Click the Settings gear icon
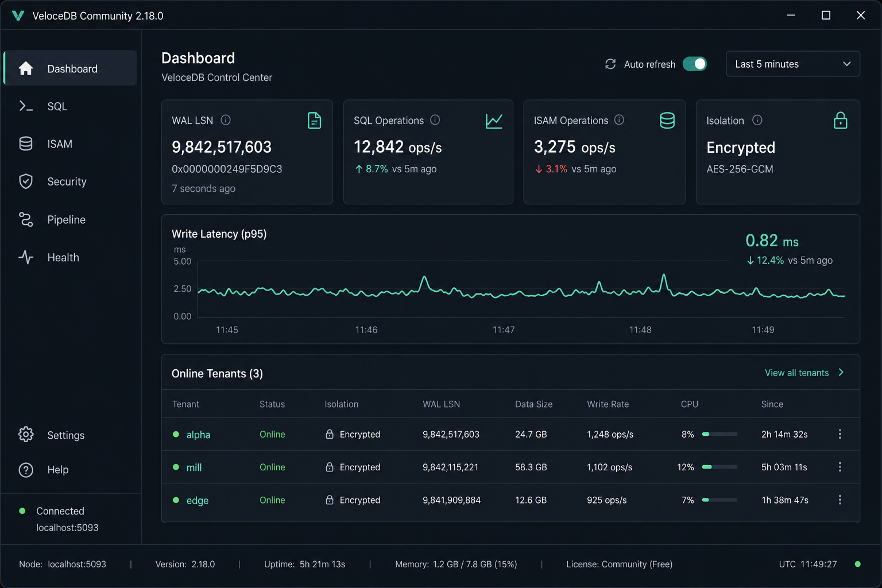The width and height of the screenshot is (882, 588). pyautogui.click(x=26, y=435)
